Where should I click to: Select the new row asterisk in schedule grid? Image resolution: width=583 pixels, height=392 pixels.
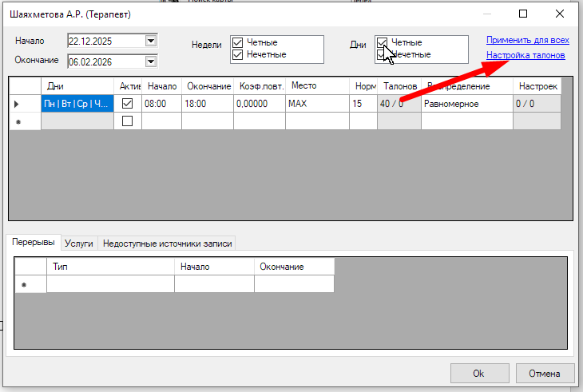pos(18,121)
